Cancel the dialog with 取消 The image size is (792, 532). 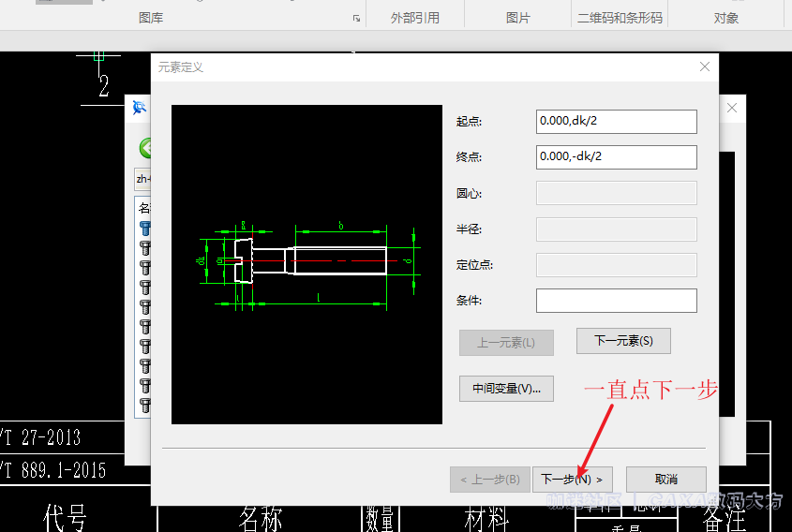tap(665, 479)
